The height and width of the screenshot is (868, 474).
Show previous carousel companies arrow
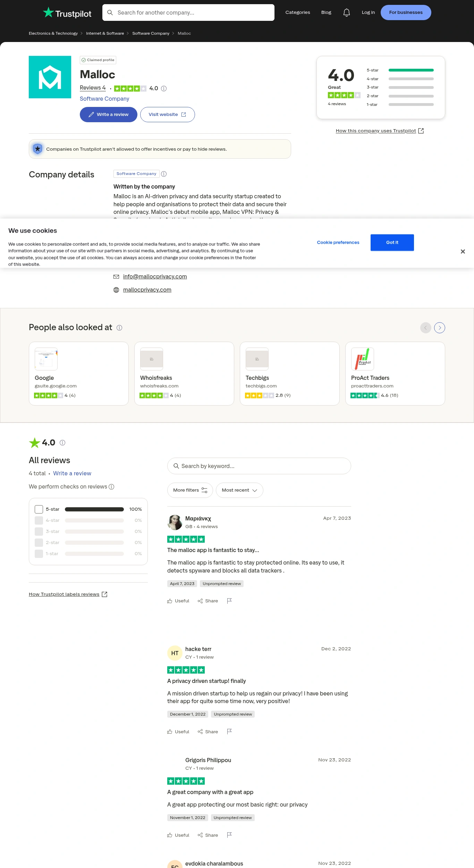pyautogui.click(x=426, y=328)
